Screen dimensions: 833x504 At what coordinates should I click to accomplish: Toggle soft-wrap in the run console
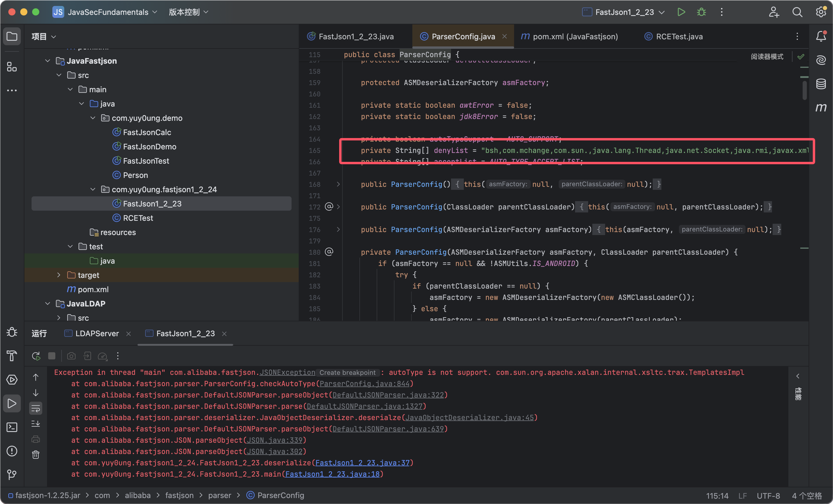coord(36,408)
